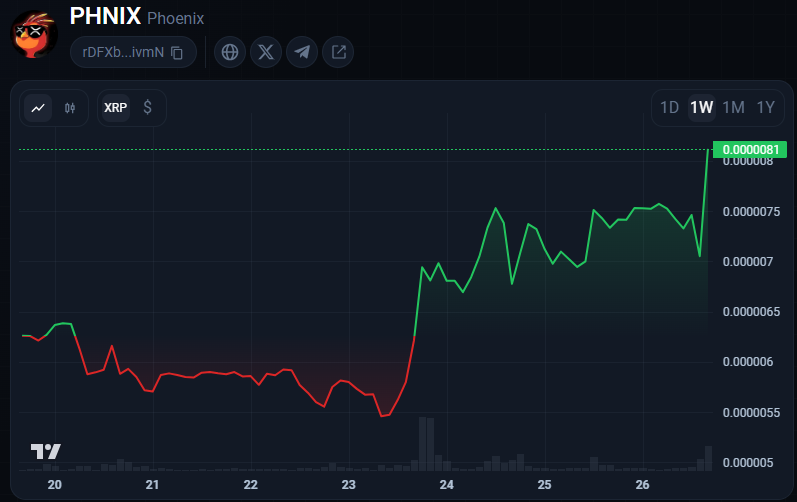
Task: Click the TradingView logo
Action: (x=46, y=451)
